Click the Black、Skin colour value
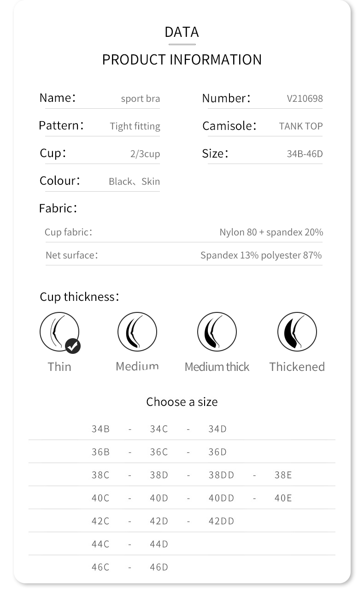 [x=134, y=182]
